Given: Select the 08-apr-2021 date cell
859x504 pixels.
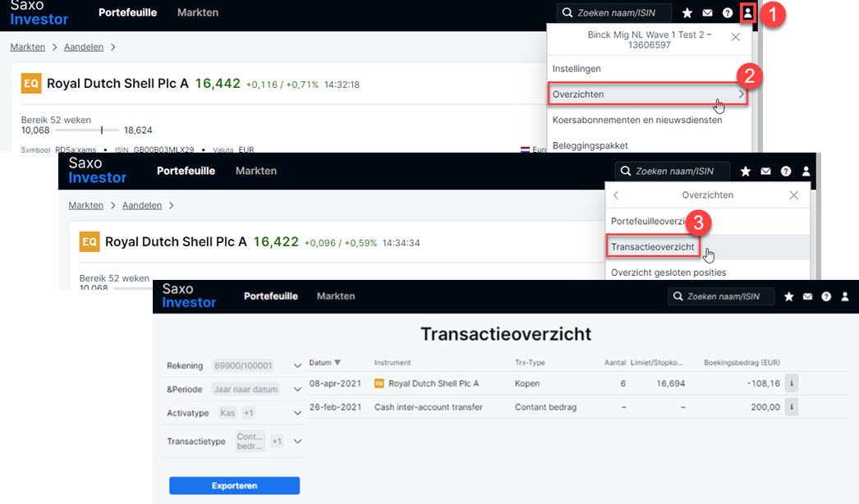Looking at the screenshot, I should [x=335, y=383].
